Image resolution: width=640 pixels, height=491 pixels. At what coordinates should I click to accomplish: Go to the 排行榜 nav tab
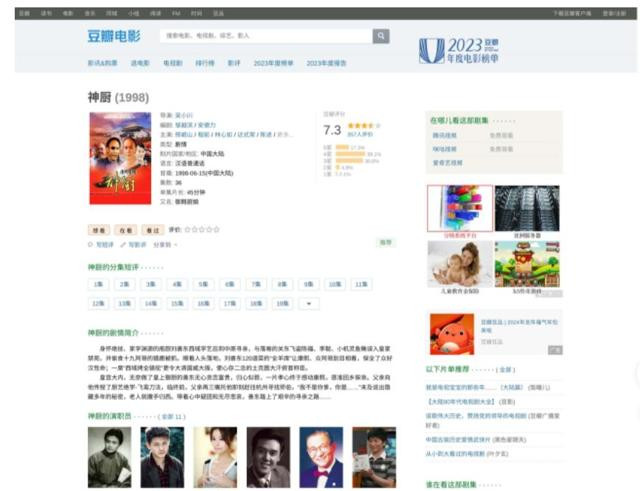[205, 63]
